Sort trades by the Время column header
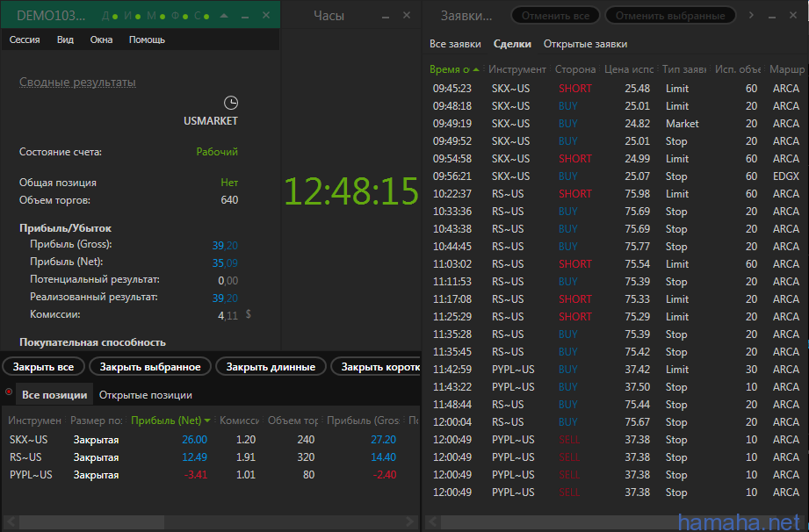 pos(454,69)
